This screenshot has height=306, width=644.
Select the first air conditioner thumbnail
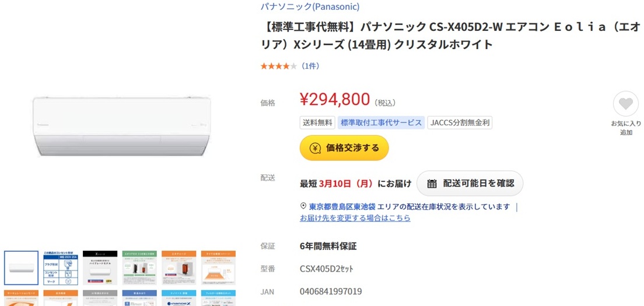click(x=21, y=268)
